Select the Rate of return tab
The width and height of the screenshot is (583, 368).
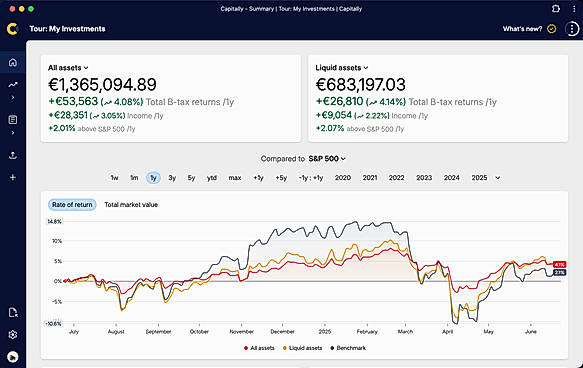point(72,204)
